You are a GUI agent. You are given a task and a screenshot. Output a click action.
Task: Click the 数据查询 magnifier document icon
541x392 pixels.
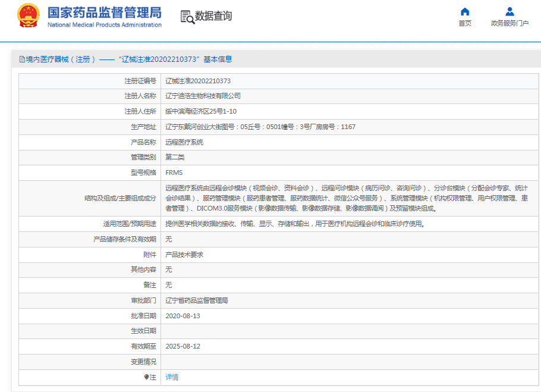tap(187, 17)
